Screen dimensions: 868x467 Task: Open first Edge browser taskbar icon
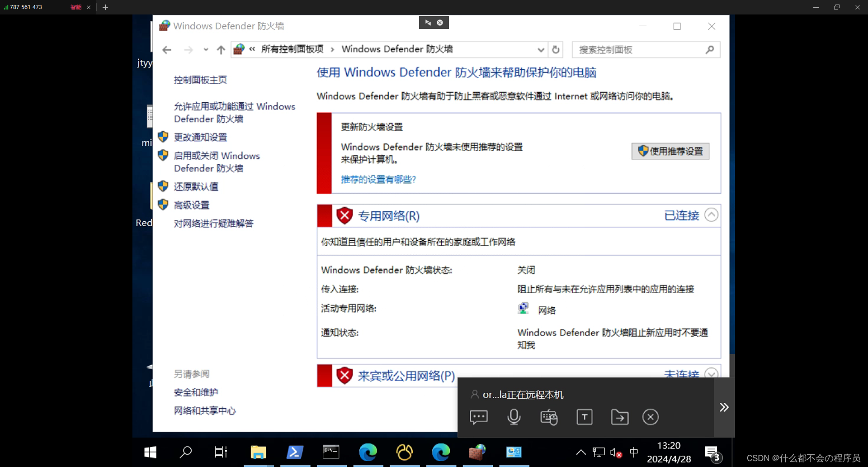(368, 452)
